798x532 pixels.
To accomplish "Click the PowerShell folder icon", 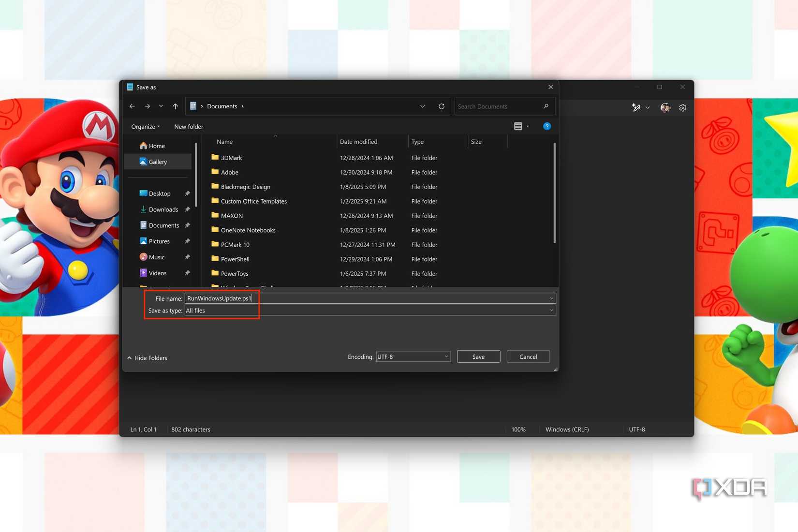I will pyautogui.click(x=215, y=259).
